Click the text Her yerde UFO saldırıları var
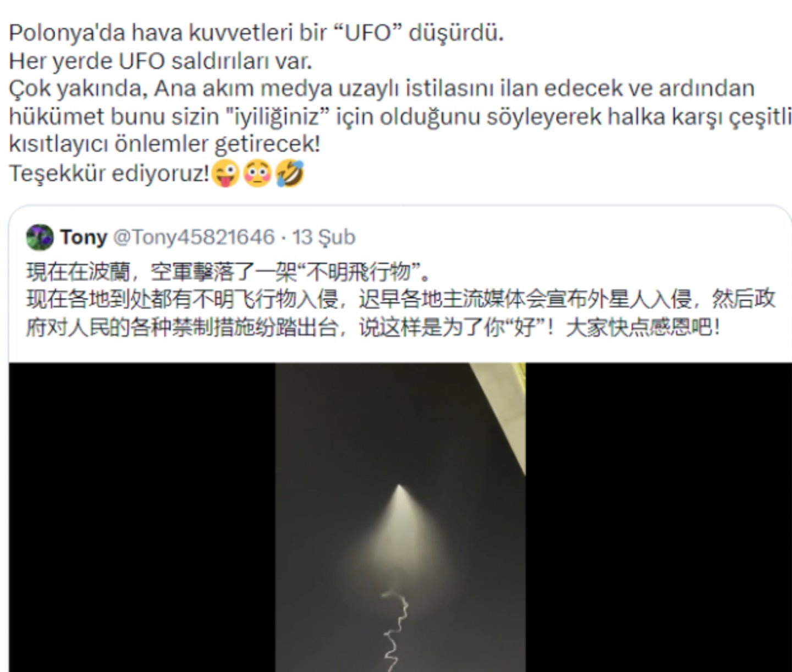The height and width of the screenshot is (672, 792). coord(161,61)
